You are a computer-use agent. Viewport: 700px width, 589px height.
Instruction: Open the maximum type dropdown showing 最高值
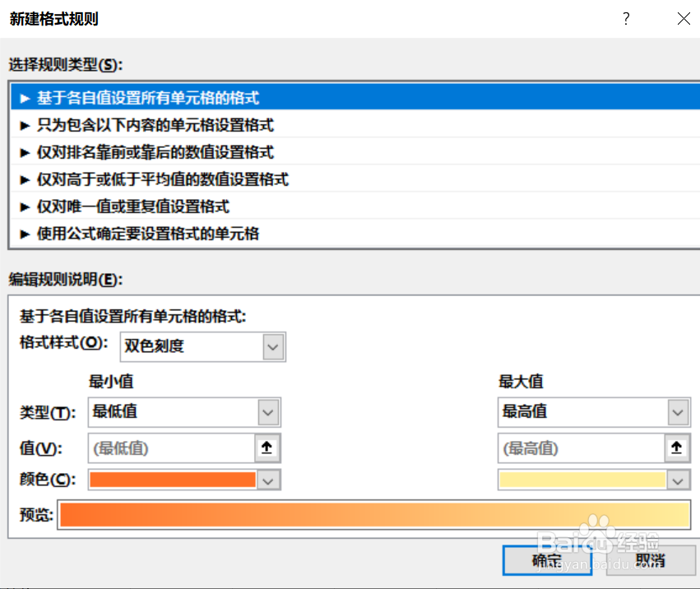(594, 411)
